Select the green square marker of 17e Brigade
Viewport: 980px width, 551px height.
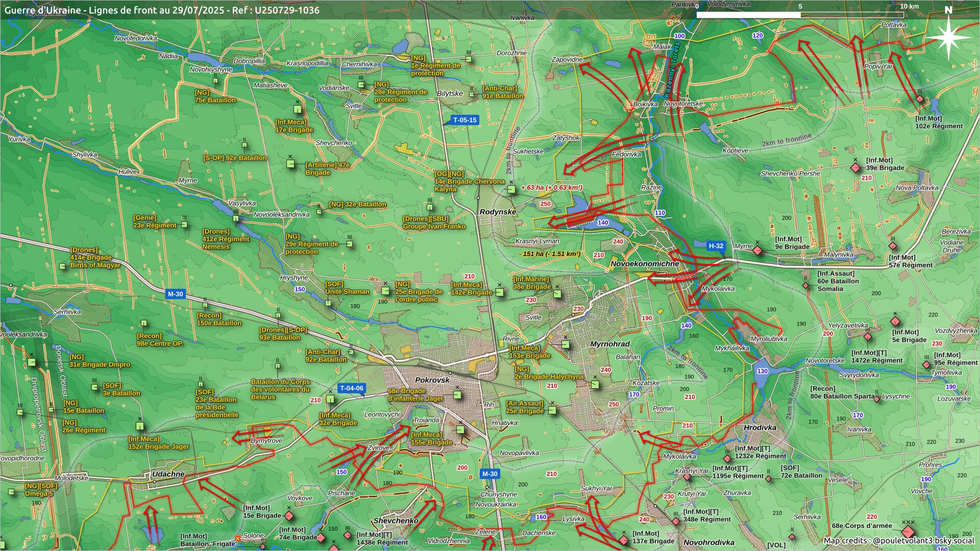[x=298, y=109]
